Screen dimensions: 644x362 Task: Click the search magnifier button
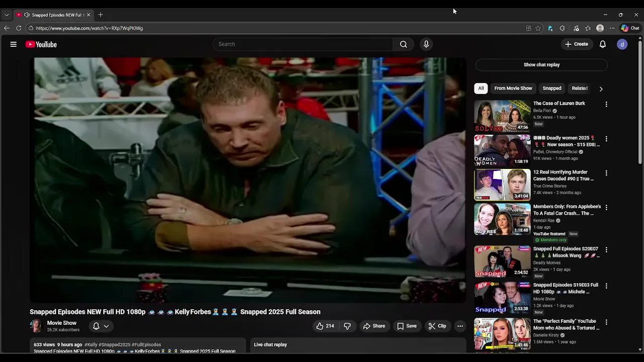(x=404, y=44)
